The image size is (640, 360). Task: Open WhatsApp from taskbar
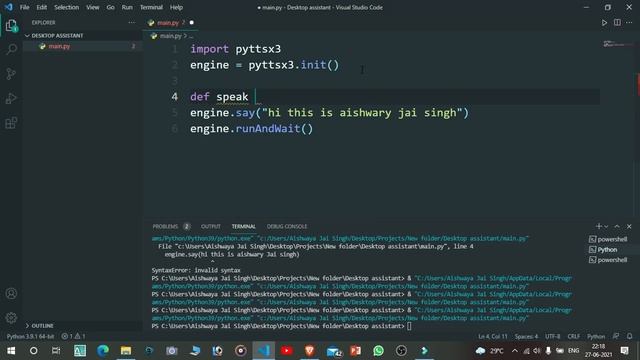pos(378,351)
